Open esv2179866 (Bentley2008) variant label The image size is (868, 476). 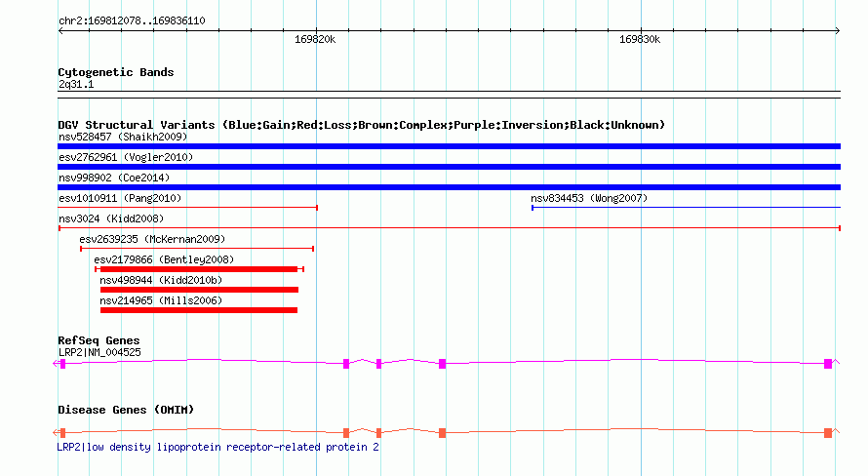[164, 259]
